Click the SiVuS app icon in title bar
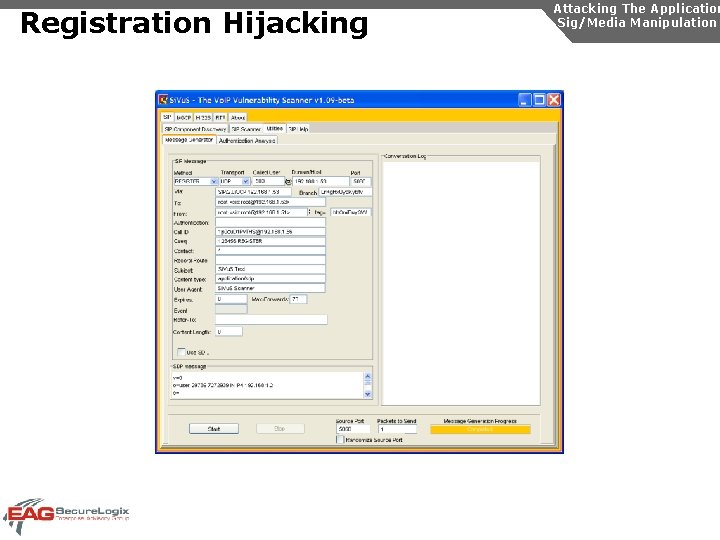Image resolution: width=720 pixels, height=540 pixels. click(163, 100)
